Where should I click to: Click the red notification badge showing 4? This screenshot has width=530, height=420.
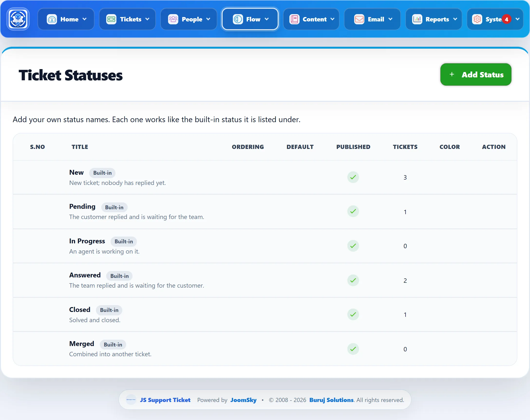[x=506, y=19]
